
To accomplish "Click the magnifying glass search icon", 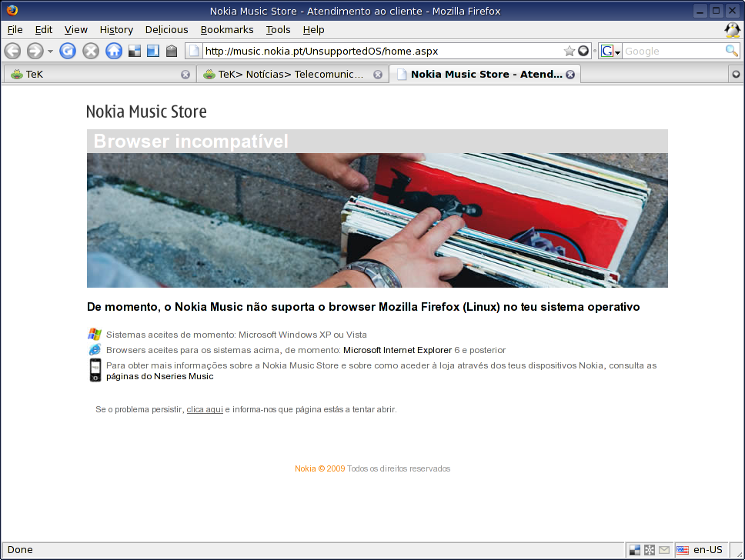I will pyautogui.click(x=732, y=50).
